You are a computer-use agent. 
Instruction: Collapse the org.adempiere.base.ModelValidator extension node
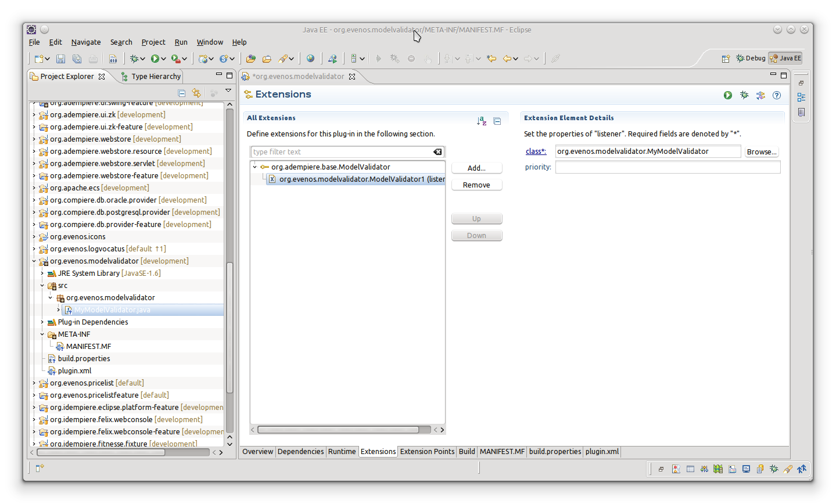coord(254,167)
